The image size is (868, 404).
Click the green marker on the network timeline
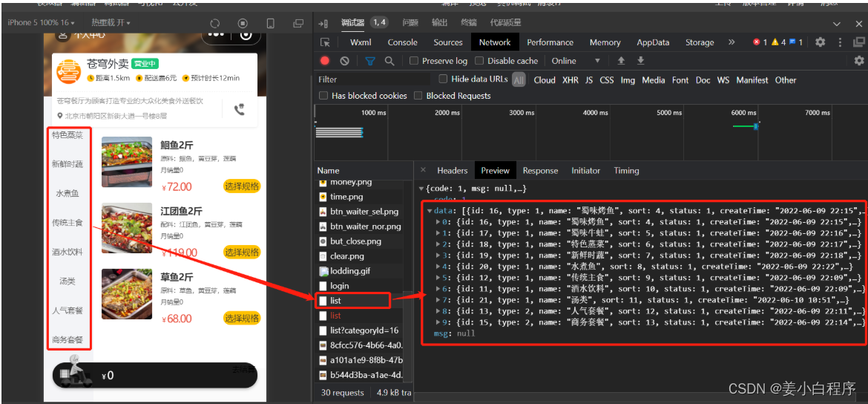[743, 127]
